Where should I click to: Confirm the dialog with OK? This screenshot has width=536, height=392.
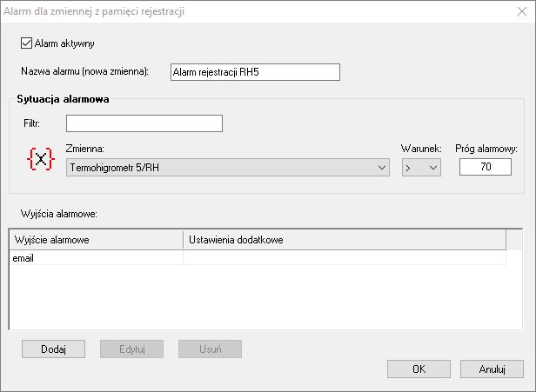click(419, 369)
